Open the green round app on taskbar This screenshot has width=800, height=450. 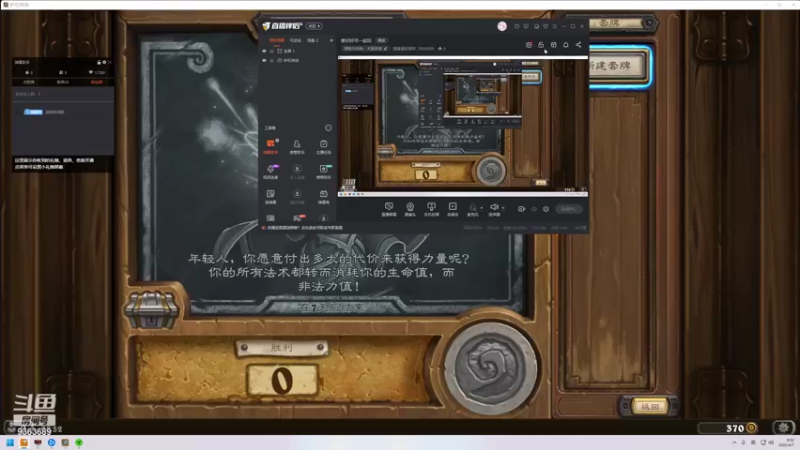(x=79, y=442)
